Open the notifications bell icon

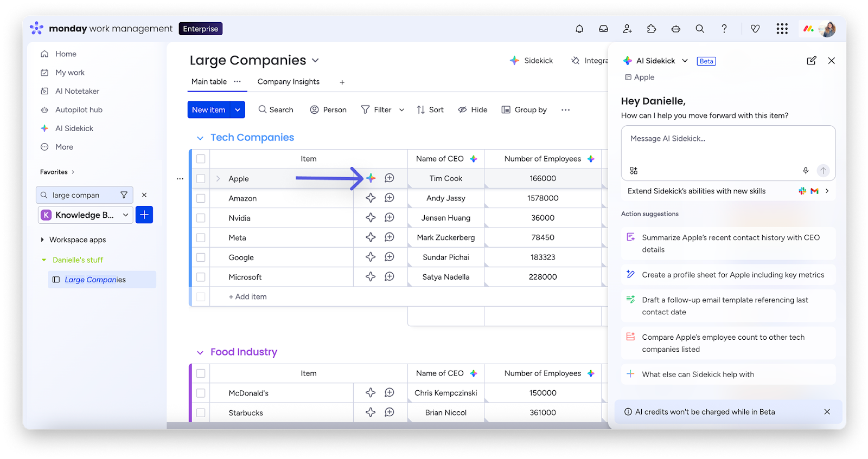click(x=579, y=29)
